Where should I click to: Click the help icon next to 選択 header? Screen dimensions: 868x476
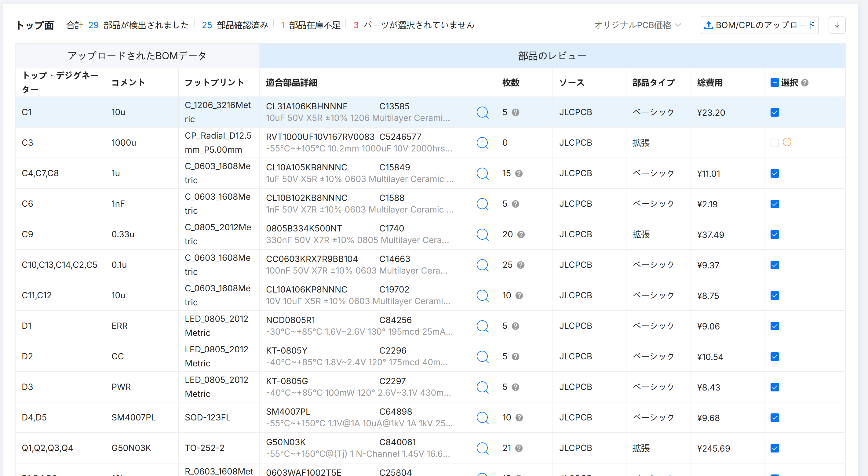tap(805, 82)
